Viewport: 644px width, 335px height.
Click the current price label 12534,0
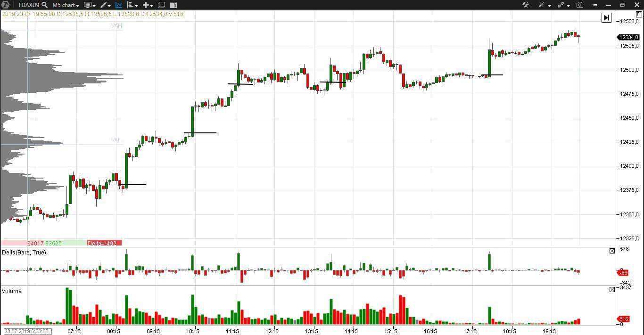coord(629,37)
